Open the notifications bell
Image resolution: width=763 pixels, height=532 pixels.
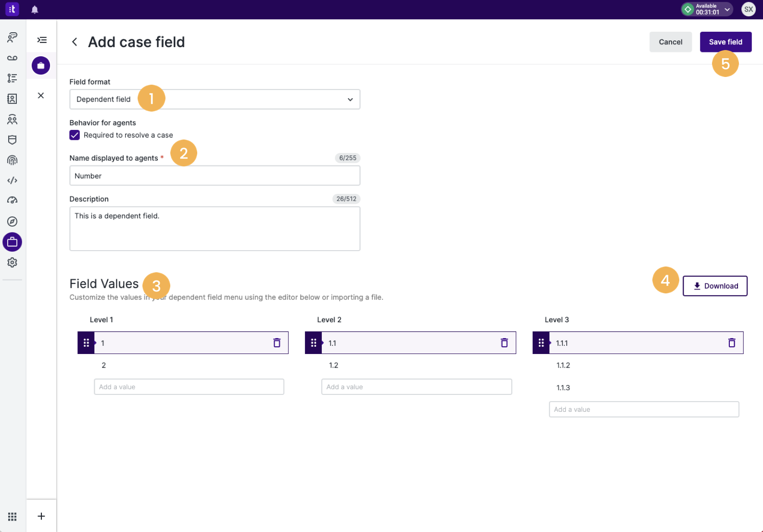click(35, 10)
